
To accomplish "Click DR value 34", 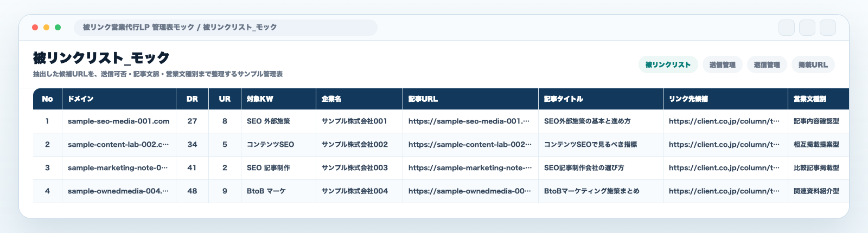I will pos(192,145).
